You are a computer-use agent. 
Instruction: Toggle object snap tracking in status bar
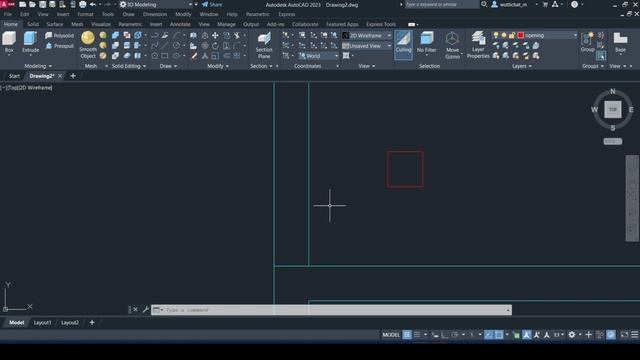click(489, 335)
